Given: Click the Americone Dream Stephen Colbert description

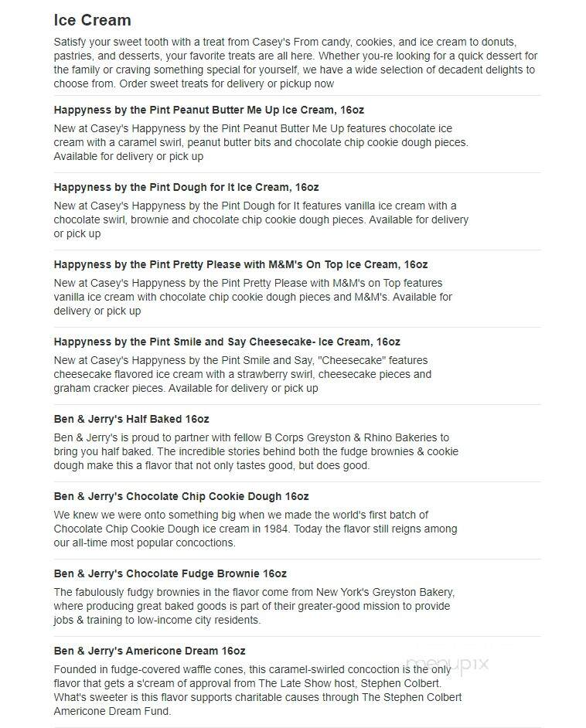Looking at the screenshot, I should [257, 690].
